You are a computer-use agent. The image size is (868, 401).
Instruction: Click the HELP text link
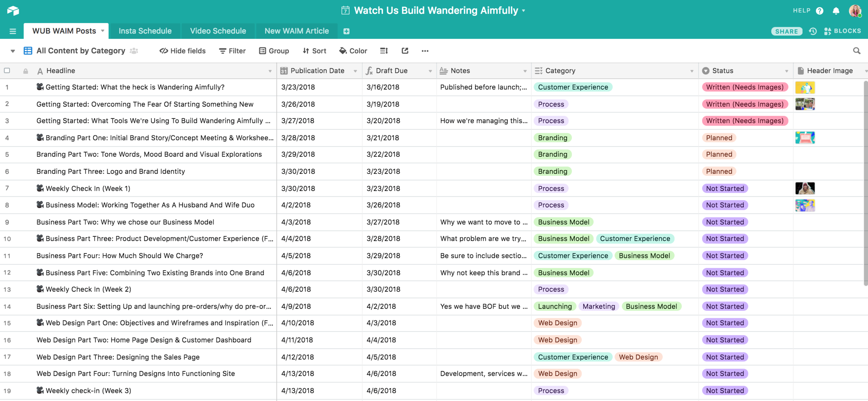tap(801, 11)
